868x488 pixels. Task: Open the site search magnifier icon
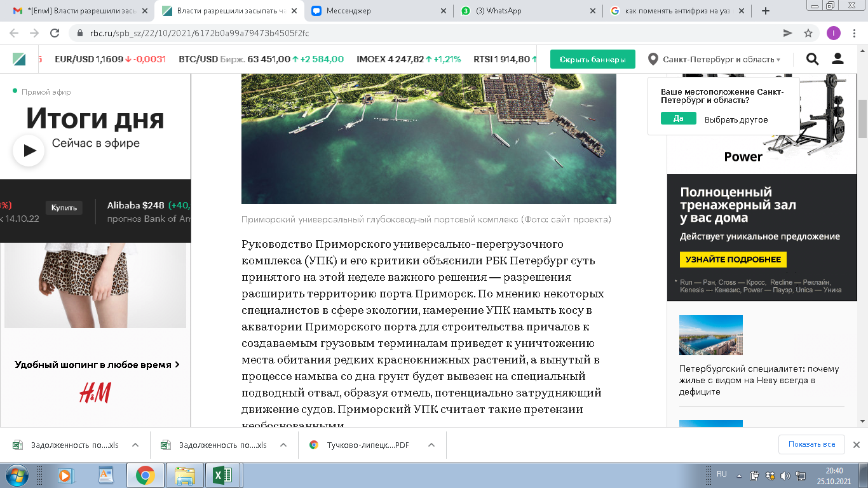click(812, 59)
